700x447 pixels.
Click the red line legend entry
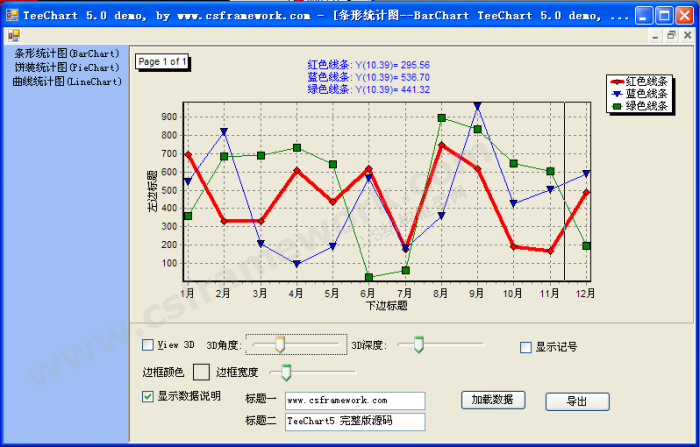tap(647, 82)
